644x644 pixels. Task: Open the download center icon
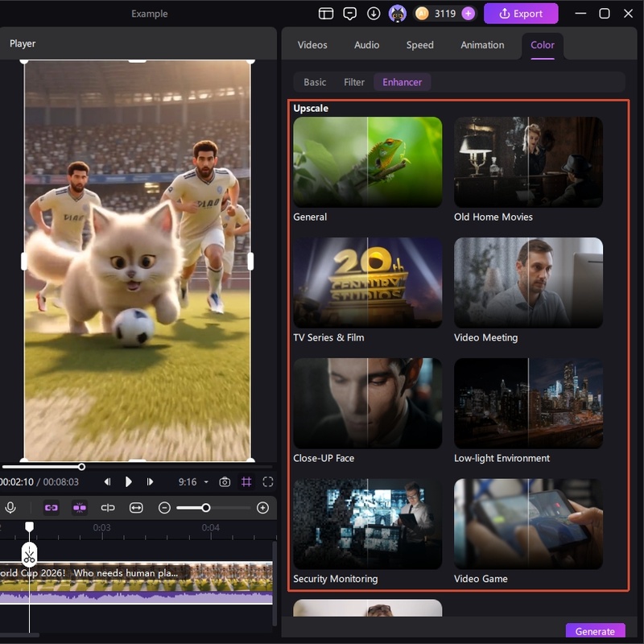pos(374,14)
